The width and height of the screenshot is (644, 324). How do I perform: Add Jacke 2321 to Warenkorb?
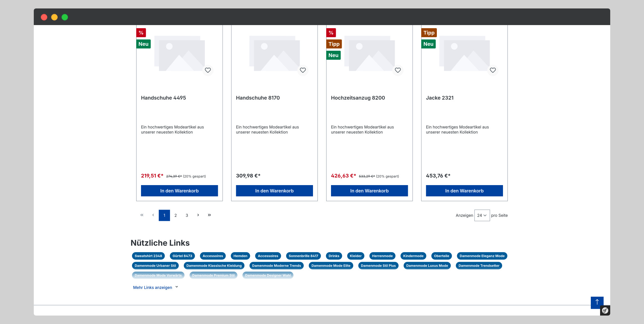464,191
